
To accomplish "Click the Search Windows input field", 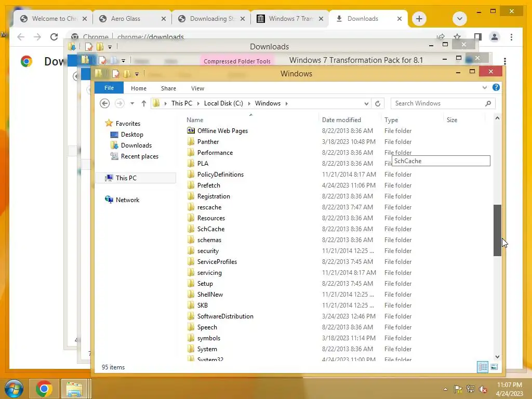I will [x=437, y=103].
